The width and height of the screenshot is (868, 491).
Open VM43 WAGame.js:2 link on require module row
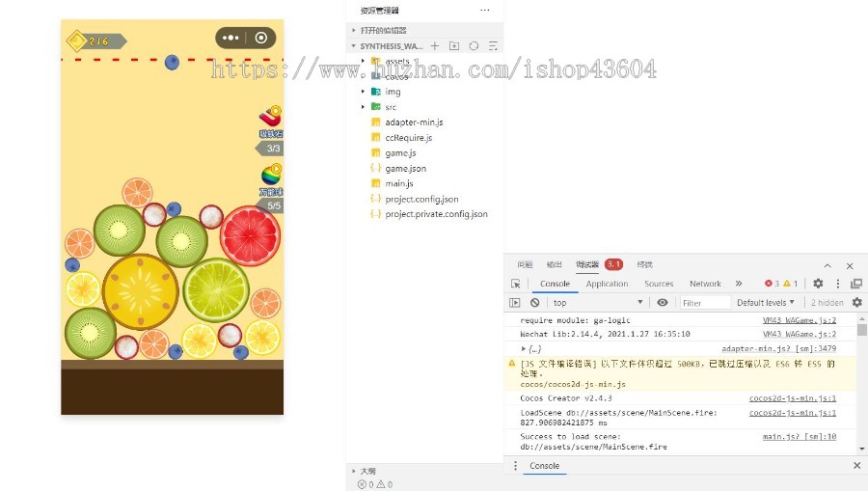click(x=800, y=320)
